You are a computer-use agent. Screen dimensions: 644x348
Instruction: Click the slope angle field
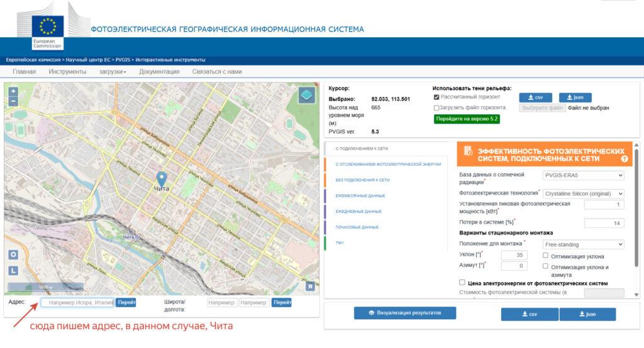click(x=514, y=255)
